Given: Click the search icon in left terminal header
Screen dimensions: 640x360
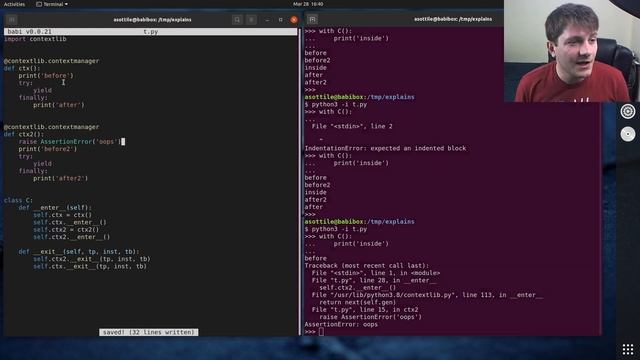Looking at the screenshot, I should (x=237, y=20).
